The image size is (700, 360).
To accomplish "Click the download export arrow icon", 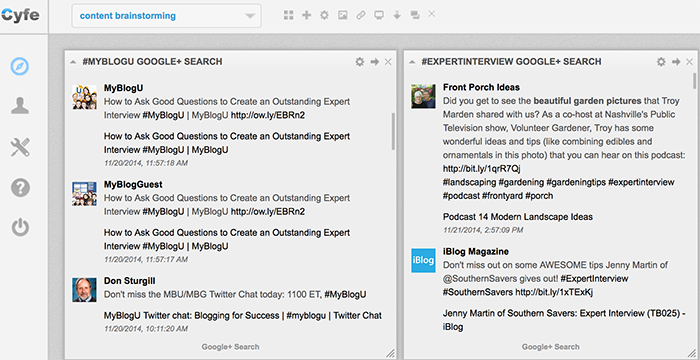I will 397,15.
